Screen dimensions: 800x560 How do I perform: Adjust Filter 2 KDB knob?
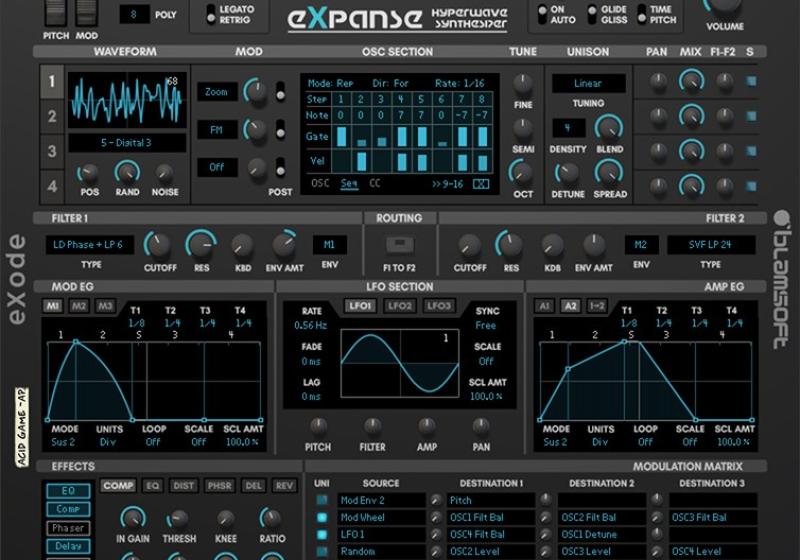coord(552,246)
